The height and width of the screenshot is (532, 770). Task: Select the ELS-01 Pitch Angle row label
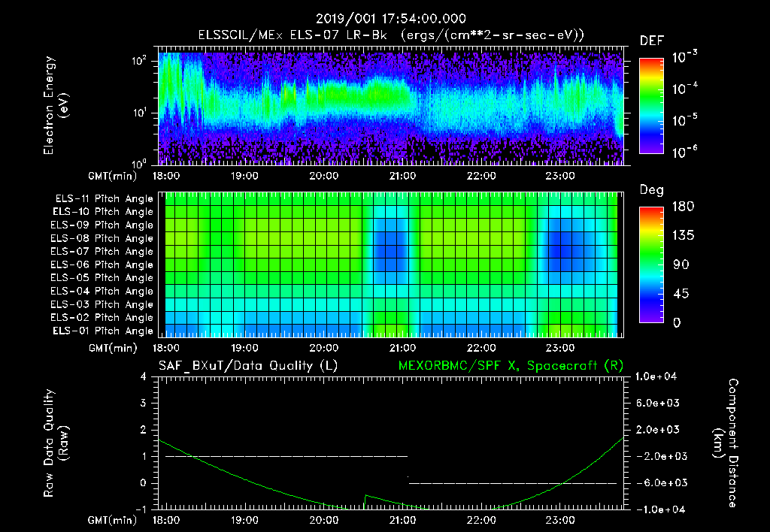[x=103, y=331]
